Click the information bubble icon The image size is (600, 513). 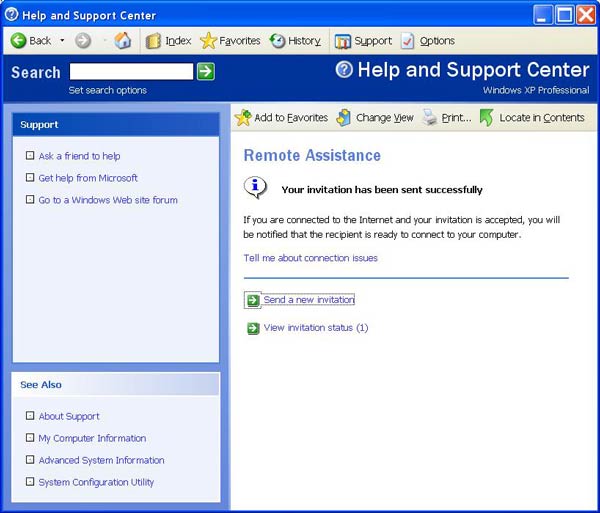255,187
